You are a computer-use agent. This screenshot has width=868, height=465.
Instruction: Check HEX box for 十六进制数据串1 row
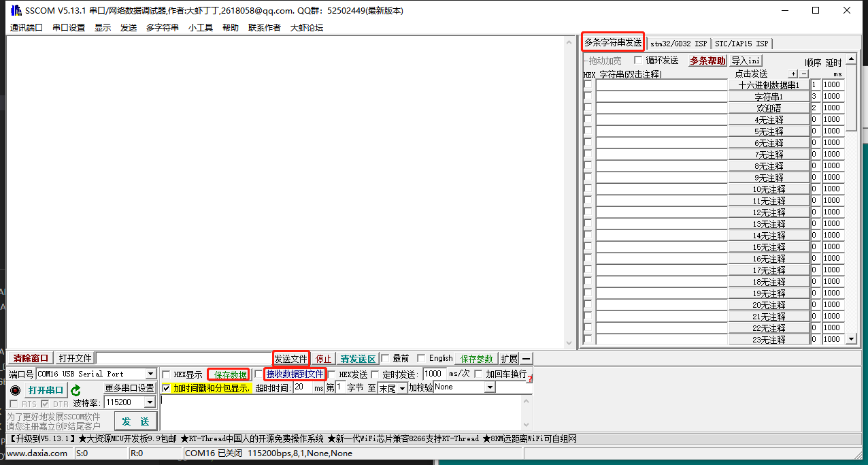pyautogui.click(x=588, y=85)
